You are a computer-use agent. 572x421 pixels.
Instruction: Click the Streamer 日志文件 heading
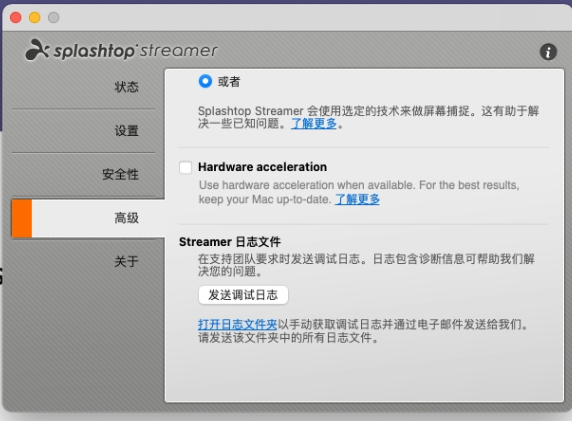coord(230,242)
